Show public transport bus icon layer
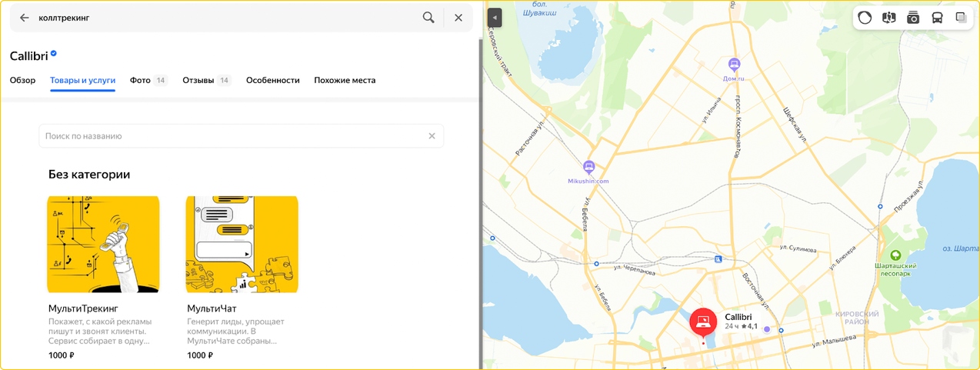This screenshot has width=980, height=370. pyautogui.click(x=937, y=18)
